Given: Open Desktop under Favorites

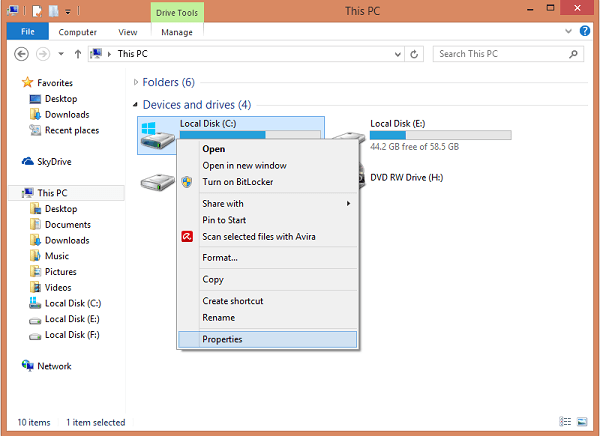Looking at the screenshot, I should (x=61, y=99).
